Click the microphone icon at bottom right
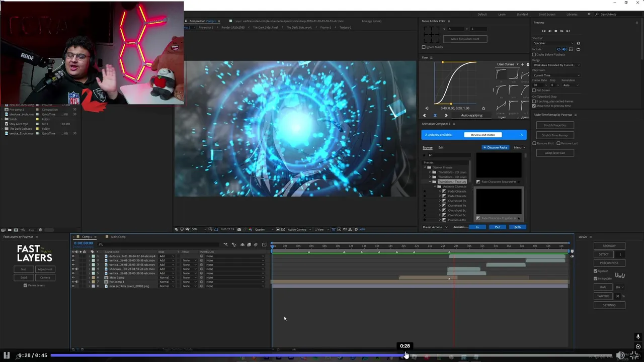 pyautogui.click(x=638, y=337)
